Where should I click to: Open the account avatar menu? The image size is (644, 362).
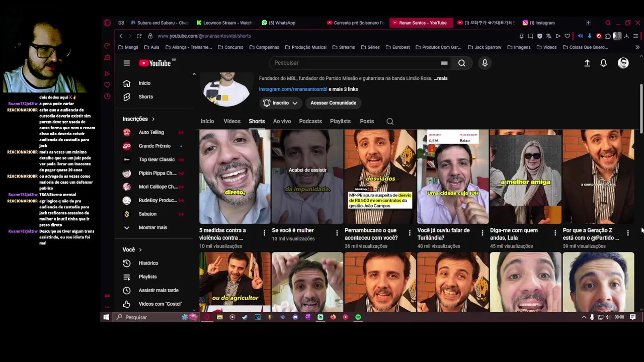(623, 63)
